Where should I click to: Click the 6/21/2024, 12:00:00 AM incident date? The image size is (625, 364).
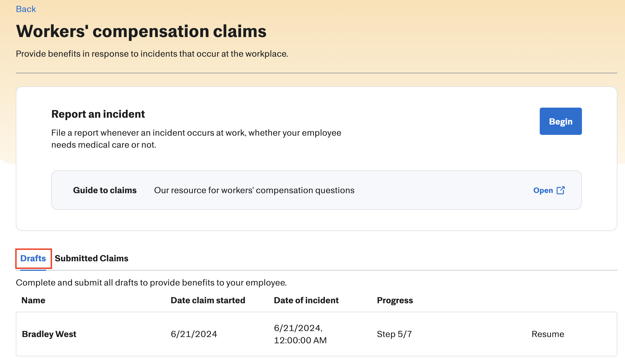pyautogui.click(x=300, y=334)
